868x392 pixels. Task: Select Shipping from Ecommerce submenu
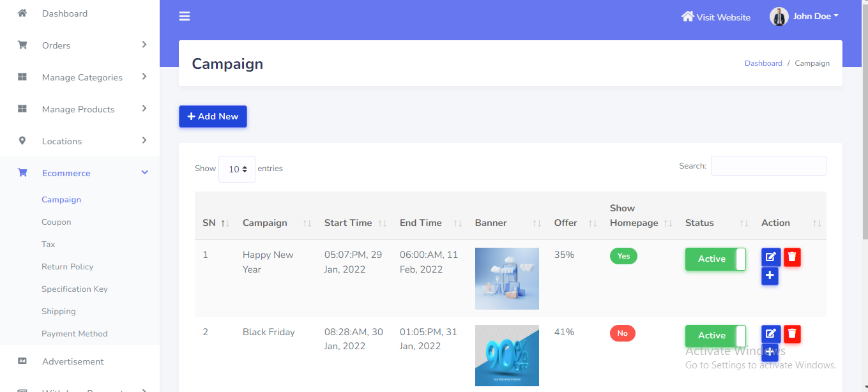pos(59,312)
